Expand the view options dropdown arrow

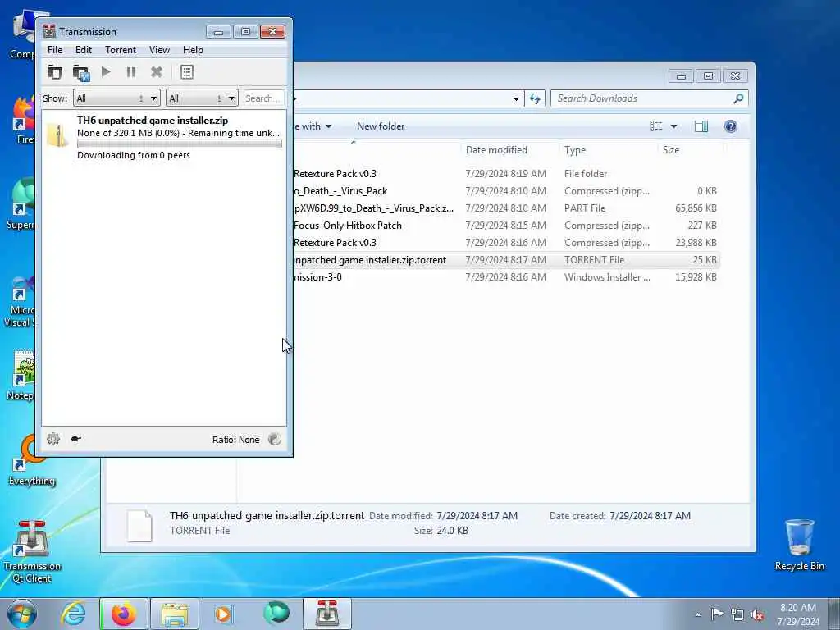pos(674,126)
